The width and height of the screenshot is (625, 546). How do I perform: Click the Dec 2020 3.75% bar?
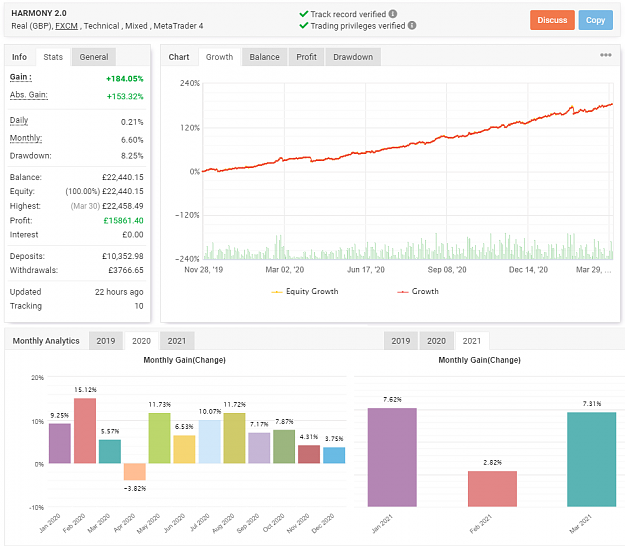tap(334, 455)
